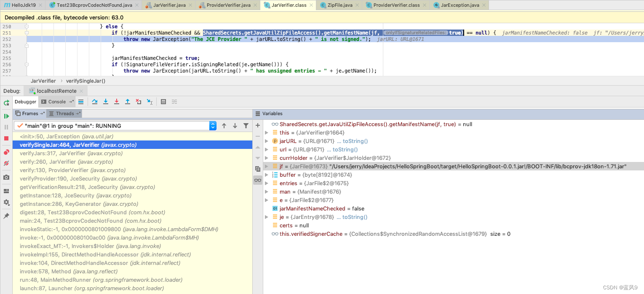This screenshot has height=294, width=644.
Task: Click the Run to Cursor icon
Action: 150,102
